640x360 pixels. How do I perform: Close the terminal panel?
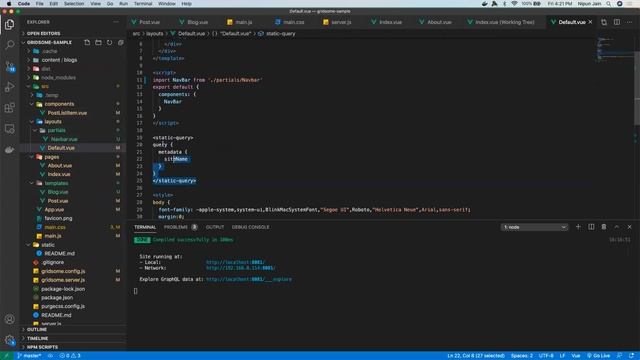tap(629, 227)
